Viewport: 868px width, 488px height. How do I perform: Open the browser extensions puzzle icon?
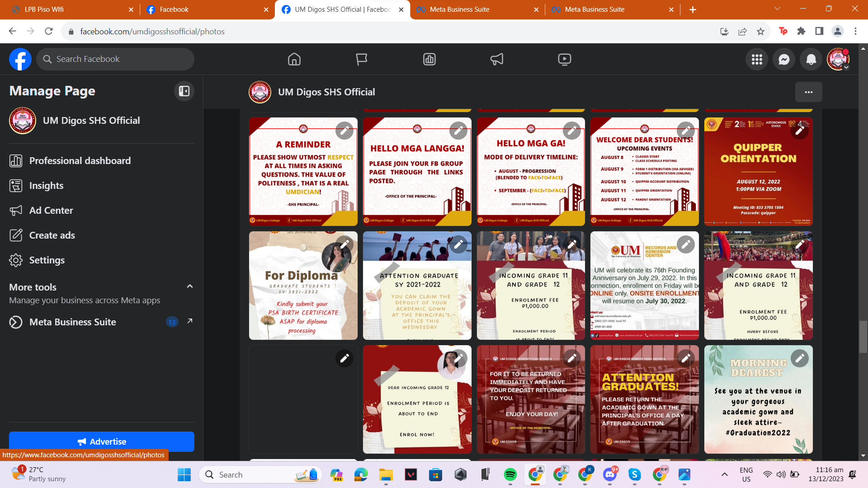tap(801, 31)
